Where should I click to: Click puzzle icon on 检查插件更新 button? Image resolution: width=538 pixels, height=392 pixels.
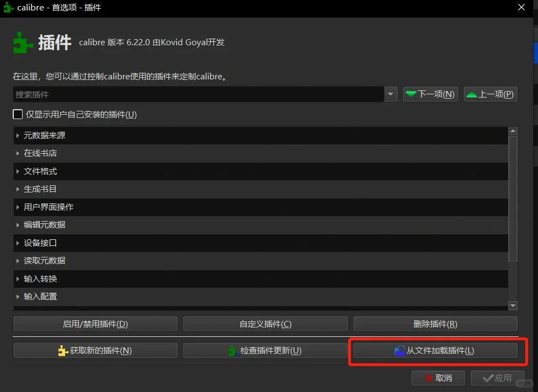pyautogui.click(x=233, y=351)
